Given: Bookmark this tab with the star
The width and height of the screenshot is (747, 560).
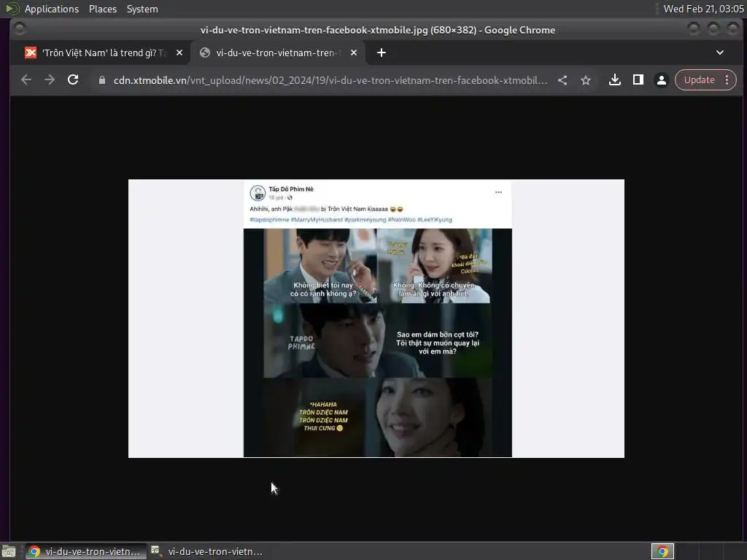Looking at the screenshot, I should 586,80.
